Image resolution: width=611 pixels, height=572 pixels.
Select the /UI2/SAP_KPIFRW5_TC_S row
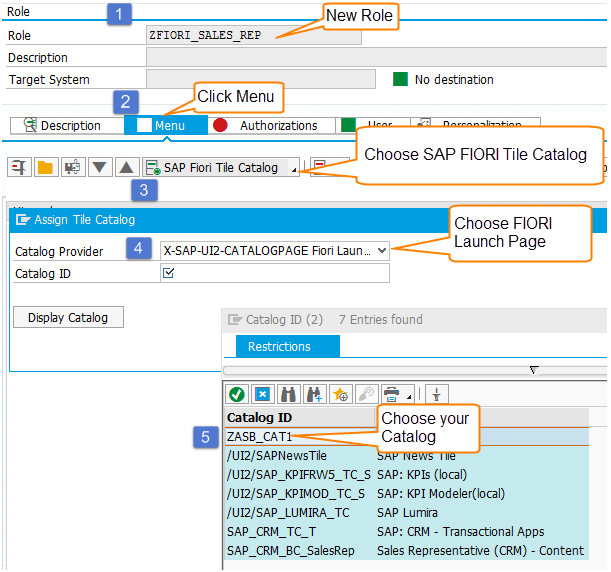pyautogui.click(x=407, y=475)
